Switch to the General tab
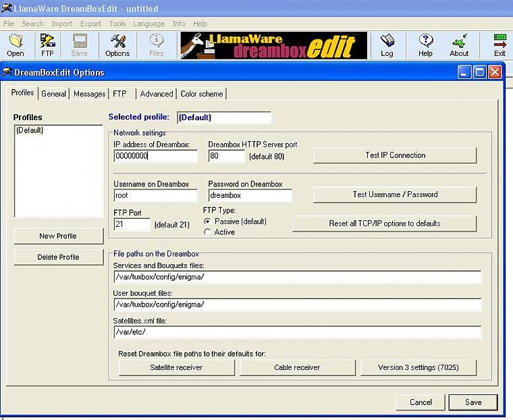Viewport: 513px width, 420px height. (54, 94)
